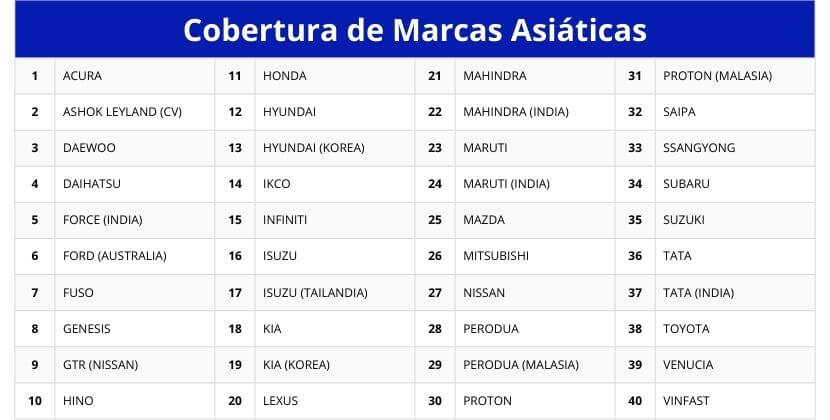
Task: Click the FORD (AUSTRALIA) cell
Action: [x=114, y=256]
